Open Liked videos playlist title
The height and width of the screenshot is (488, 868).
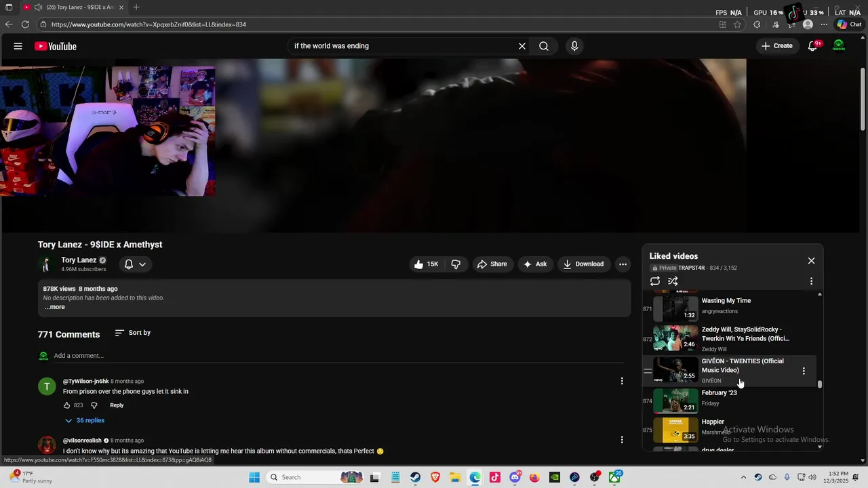click(x=673, y=256)
